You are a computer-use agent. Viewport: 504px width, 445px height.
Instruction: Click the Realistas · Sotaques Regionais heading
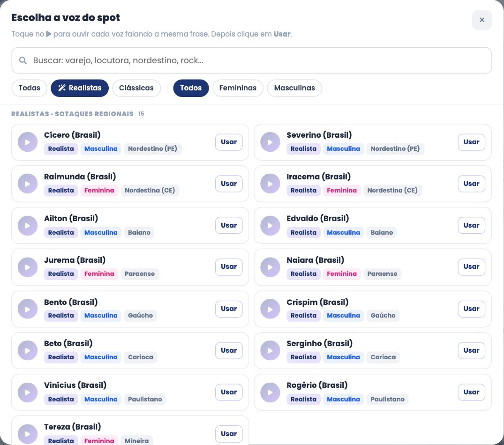pos(72,114)
